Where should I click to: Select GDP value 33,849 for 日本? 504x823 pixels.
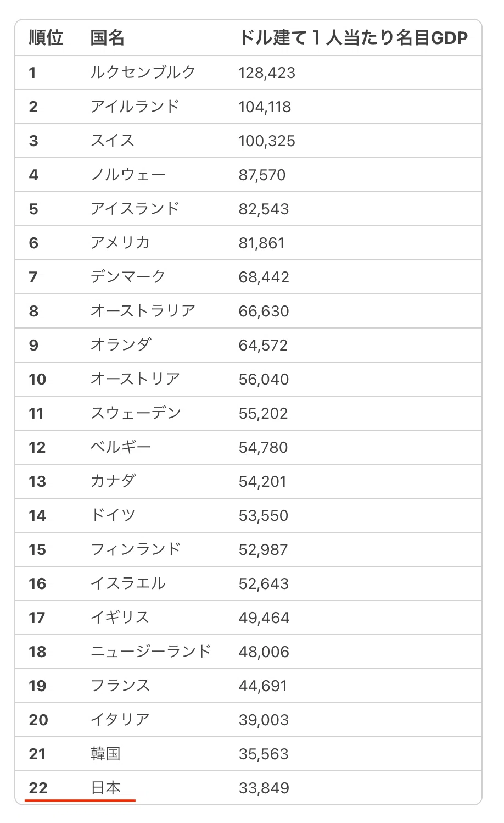[x=264, y=788]
